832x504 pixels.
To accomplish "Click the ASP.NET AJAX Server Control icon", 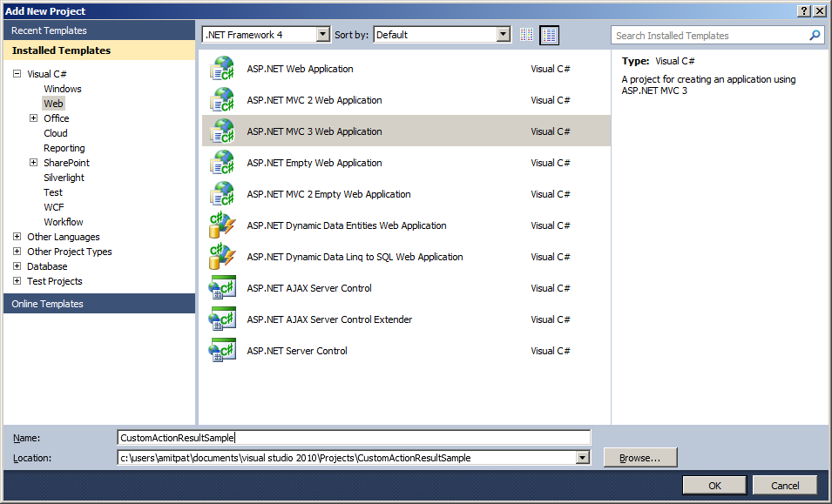I will (222, 288).
